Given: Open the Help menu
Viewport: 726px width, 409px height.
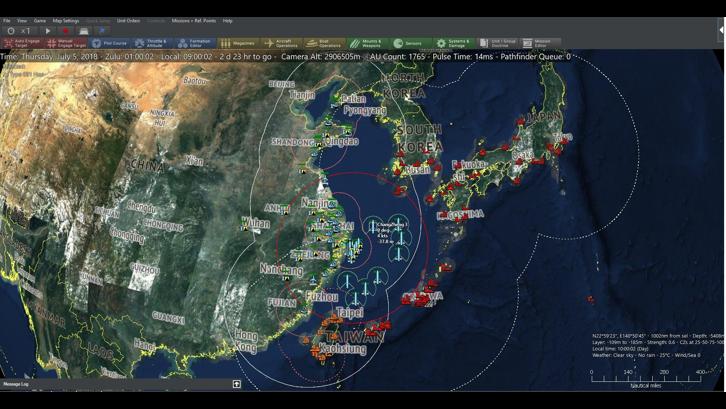Looking at the screenshot, I should tap(227, 21).
